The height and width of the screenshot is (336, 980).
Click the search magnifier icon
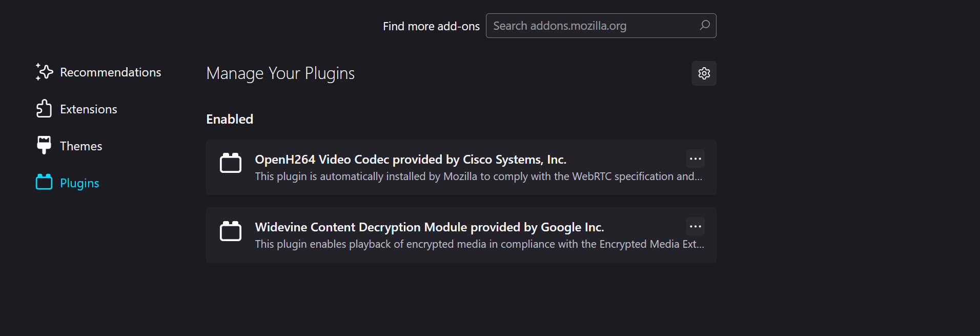click(705, 26)
